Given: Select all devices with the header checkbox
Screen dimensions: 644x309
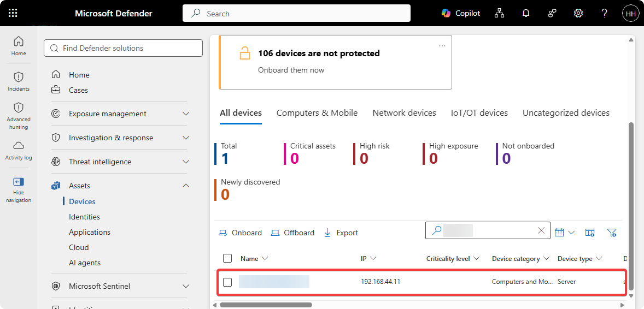Looking at the screenshot, I should 227,258.
